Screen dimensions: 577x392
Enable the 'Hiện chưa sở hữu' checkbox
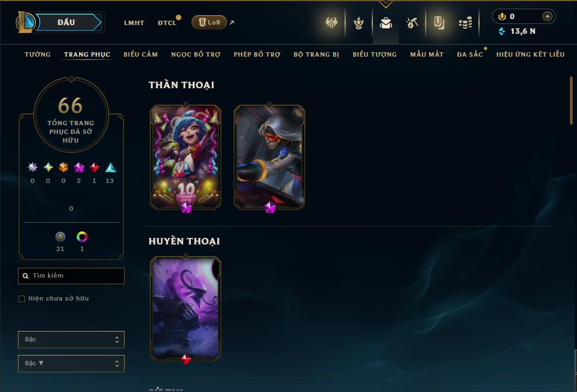(22, 298)
